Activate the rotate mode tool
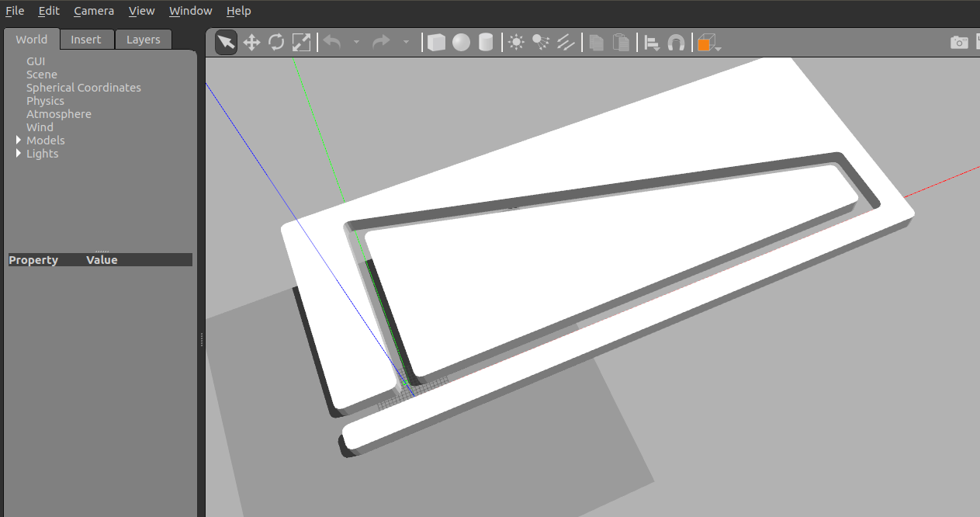980x517 pixels. click(x=276, y=42)
